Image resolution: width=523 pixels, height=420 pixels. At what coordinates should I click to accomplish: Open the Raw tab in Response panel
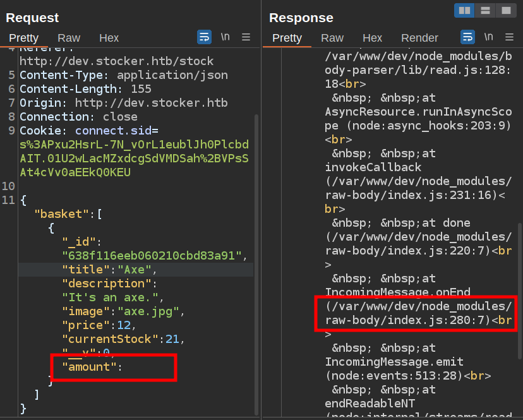tap(332, 38)
